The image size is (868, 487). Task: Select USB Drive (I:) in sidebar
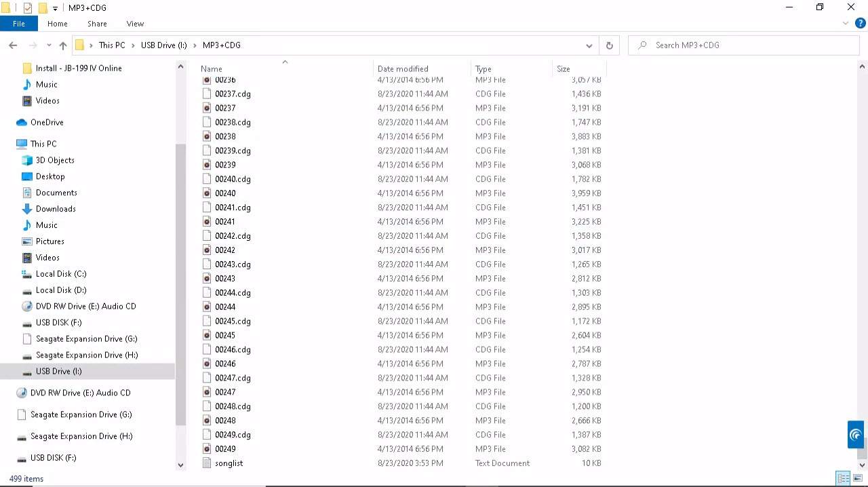pos(58,372)
